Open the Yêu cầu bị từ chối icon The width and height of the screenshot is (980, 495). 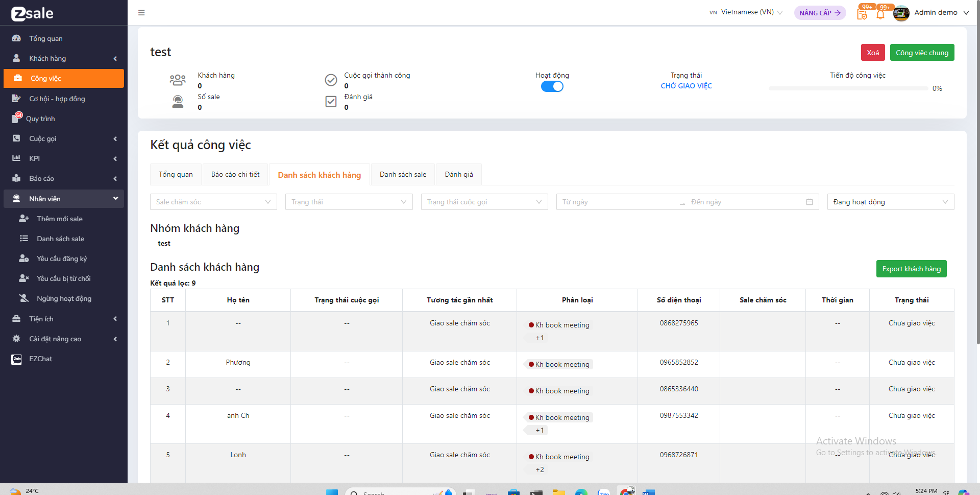tap(24, 278)
